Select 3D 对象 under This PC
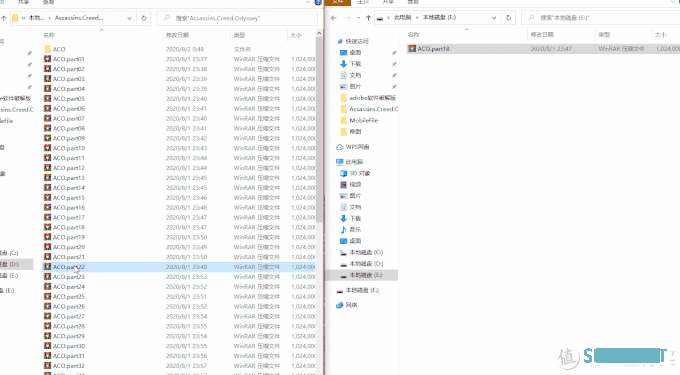The height and width of the screenshot is (375, 680). point(360,173)
